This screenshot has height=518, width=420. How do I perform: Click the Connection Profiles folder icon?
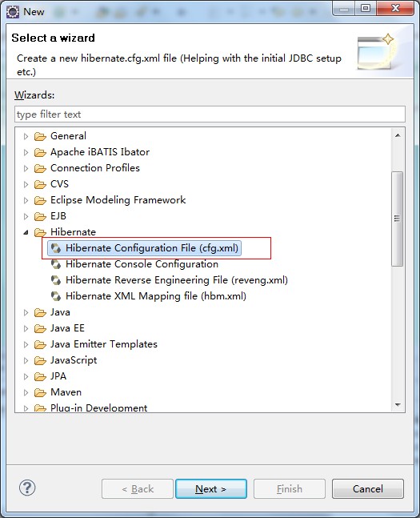40,168
